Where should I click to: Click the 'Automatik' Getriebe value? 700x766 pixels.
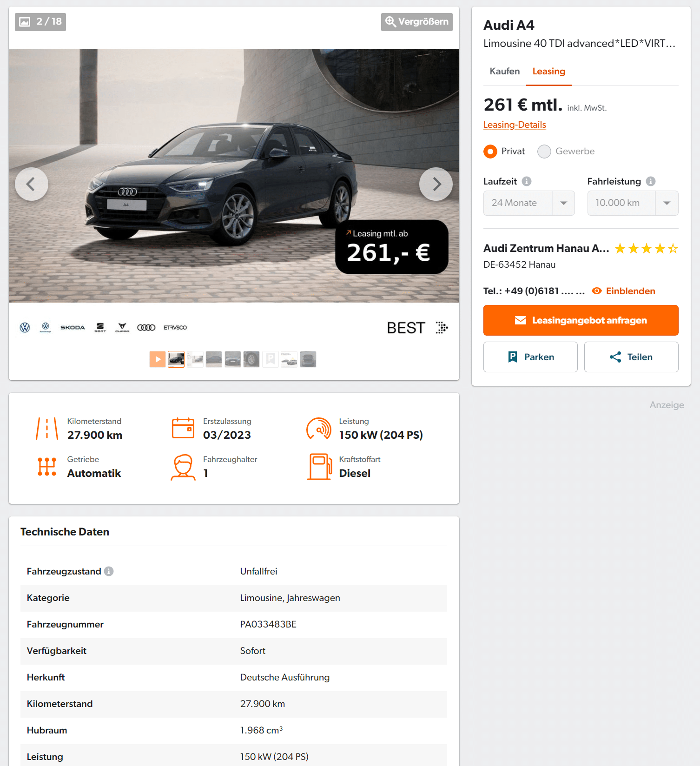[x=94, y=473]
